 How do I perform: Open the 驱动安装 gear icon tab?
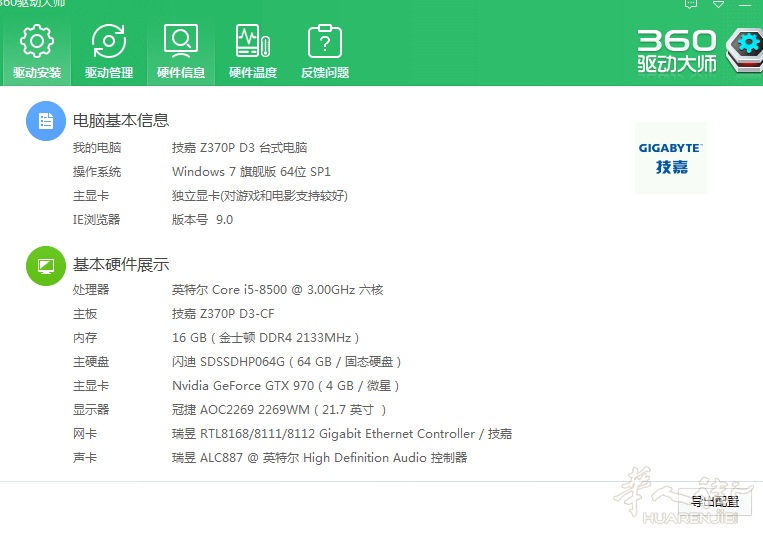(x=37, y=51)
